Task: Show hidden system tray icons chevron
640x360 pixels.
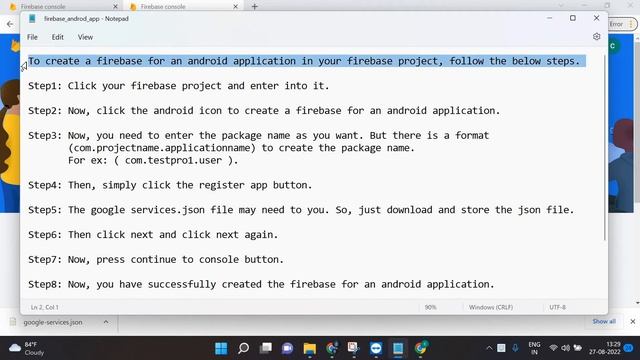Action: coord(489,348)
